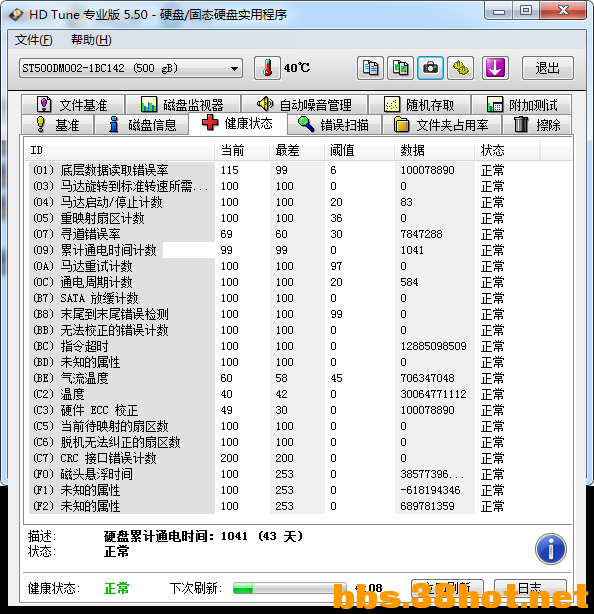Click the copy screenshot to clipboard icon
This screenshot has height=614, width=594.
[x=400, y=68]
